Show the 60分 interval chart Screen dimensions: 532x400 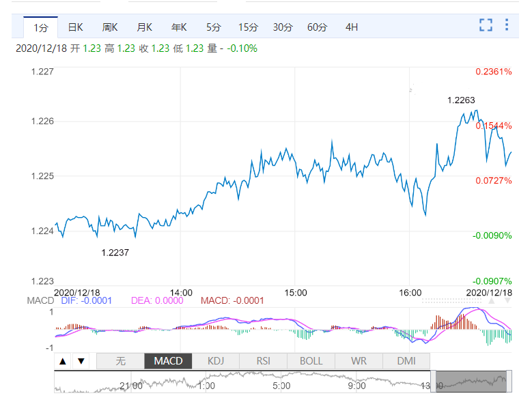coord(317,27)
